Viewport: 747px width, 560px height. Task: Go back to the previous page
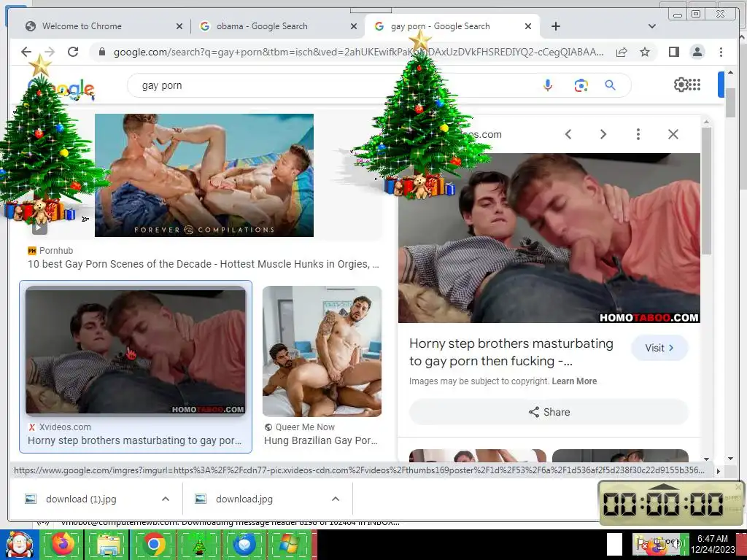point(26,52)
